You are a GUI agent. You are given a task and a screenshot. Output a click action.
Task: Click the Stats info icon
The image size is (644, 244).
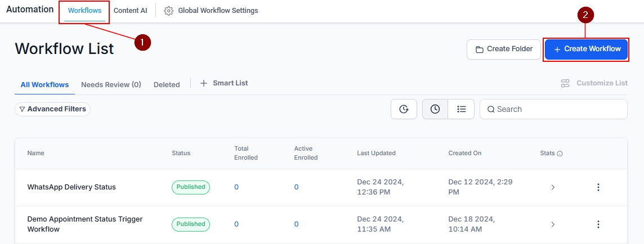(x=560, y=153)
